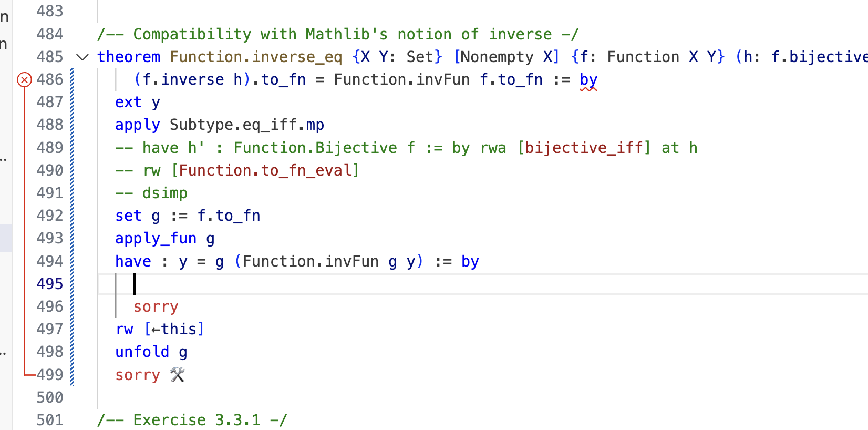Click the 'set' keyword on line 492

(128, 216)
